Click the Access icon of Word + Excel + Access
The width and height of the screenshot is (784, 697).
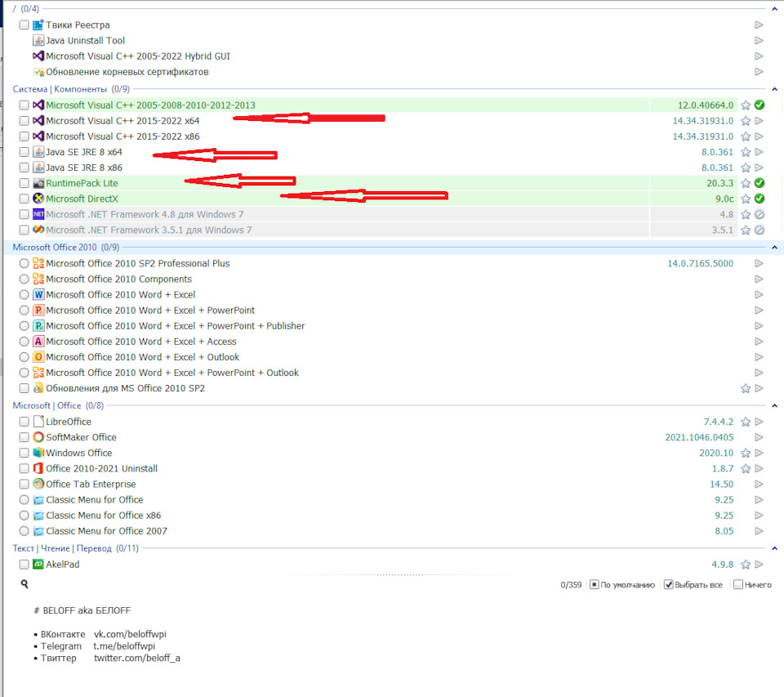(x=38, y=342)
